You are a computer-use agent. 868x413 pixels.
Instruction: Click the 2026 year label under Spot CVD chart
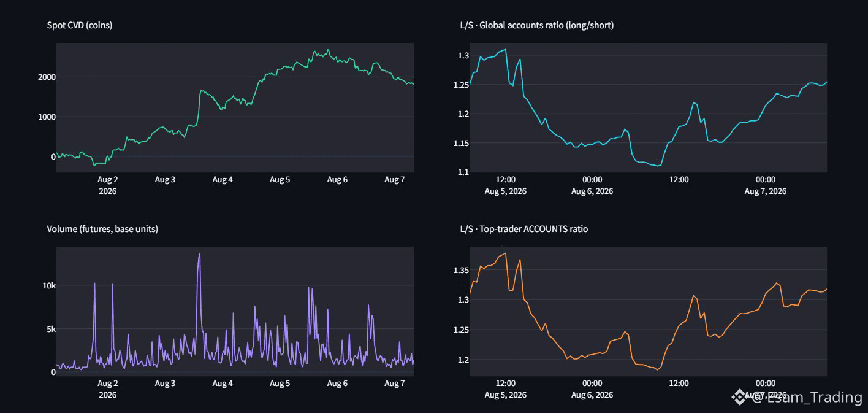[107, 191]
